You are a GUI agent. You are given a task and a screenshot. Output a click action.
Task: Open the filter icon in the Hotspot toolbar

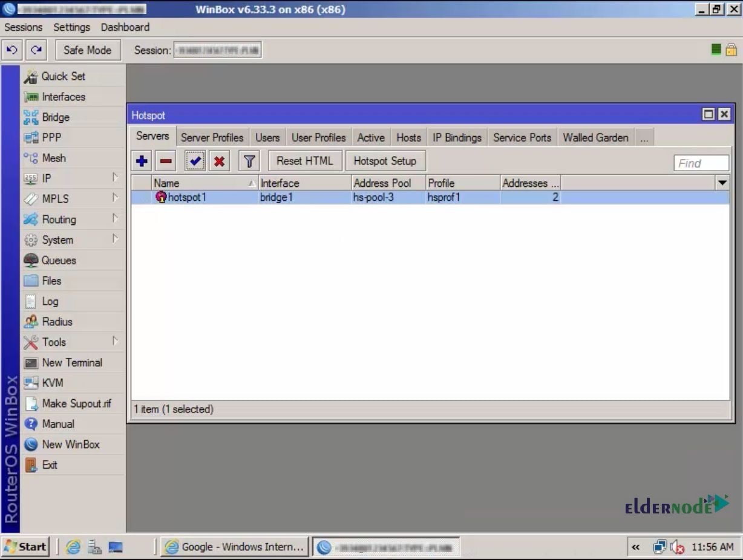[x=249, y=160]
